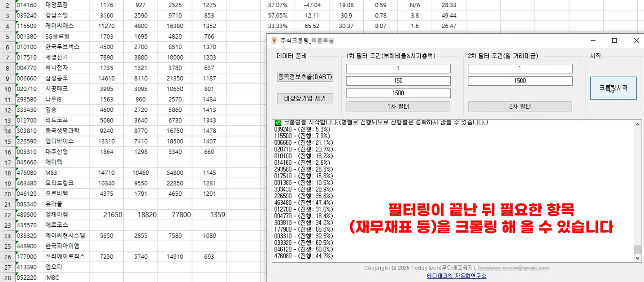Click log line 463480 - (진행: 47.4%)
The height and width of the screenshot is (282, 644).
click(304, 203)
